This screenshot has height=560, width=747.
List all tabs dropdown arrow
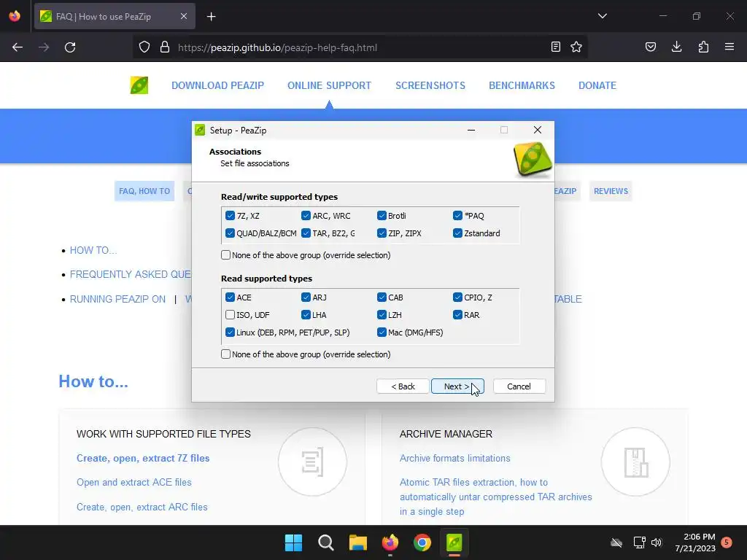click(603, 16)
